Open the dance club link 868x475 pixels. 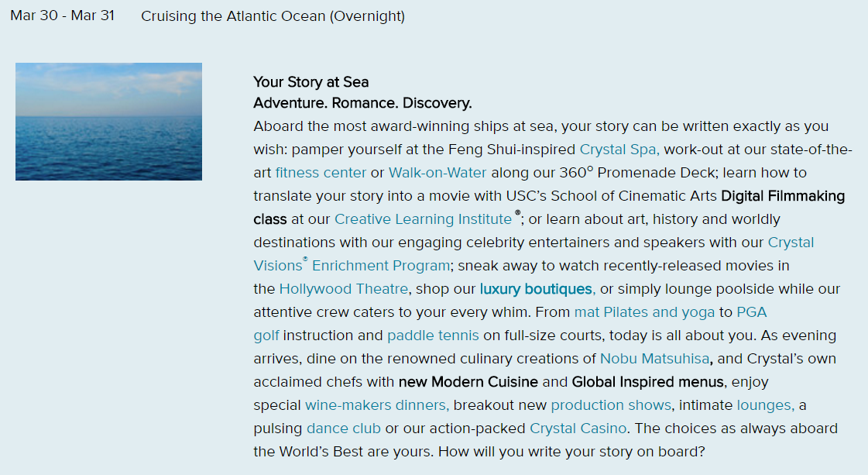[x=344, y=429]
